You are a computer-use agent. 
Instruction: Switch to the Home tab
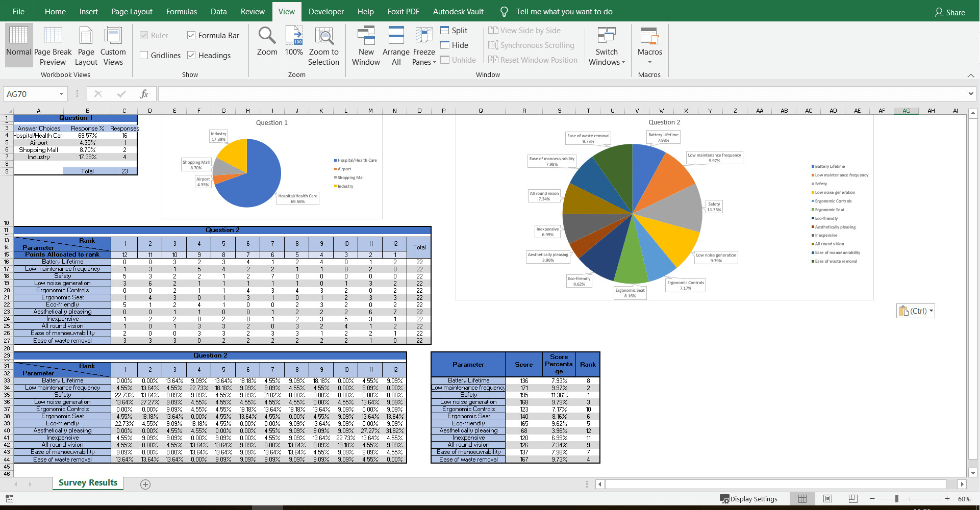click(x=55, y=11)
